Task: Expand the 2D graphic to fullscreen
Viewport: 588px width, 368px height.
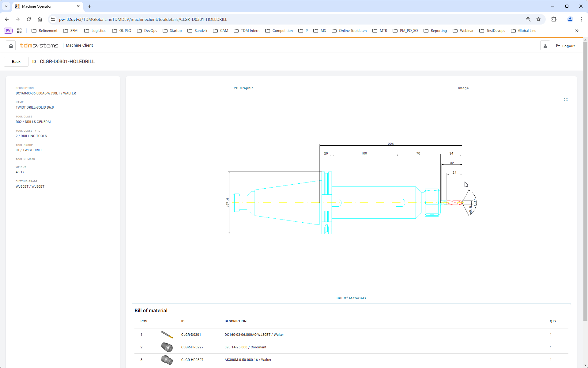Action: click(565, 100)
